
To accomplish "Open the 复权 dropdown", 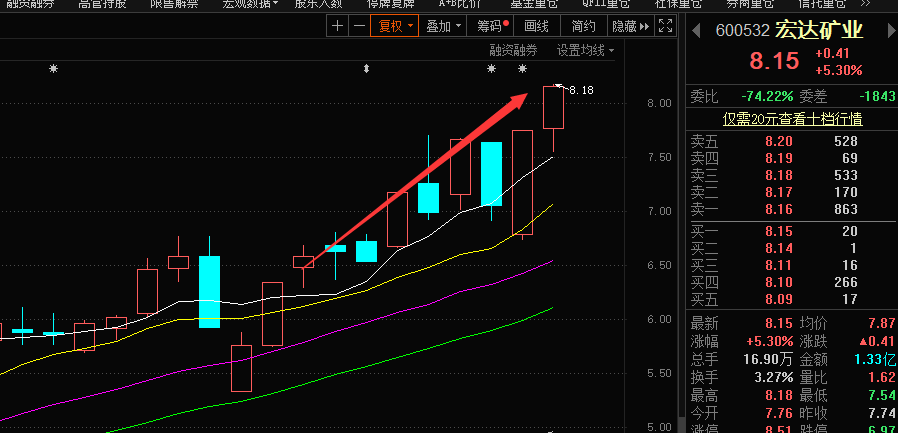I will click(395, 26).
